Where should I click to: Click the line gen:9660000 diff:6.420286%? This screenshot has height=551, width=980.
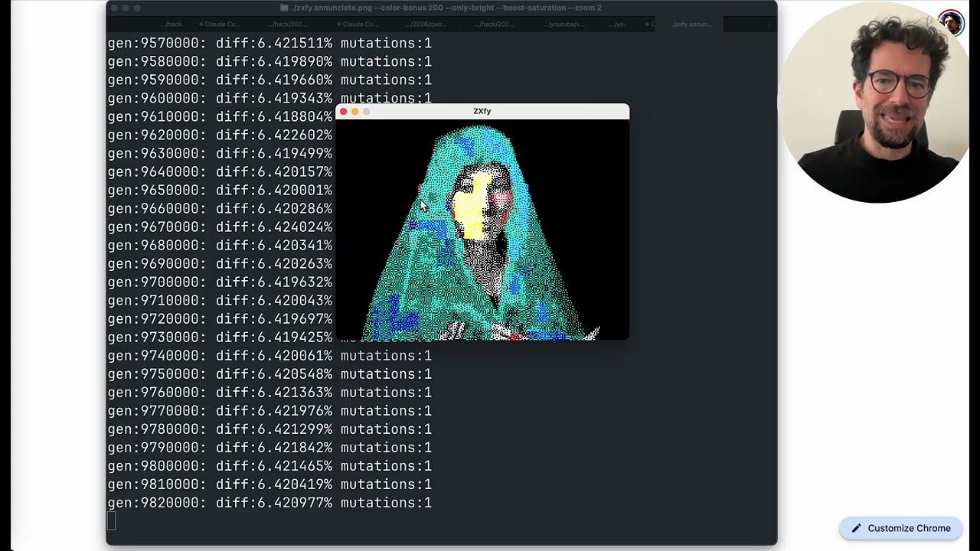[x=220, y=209]
